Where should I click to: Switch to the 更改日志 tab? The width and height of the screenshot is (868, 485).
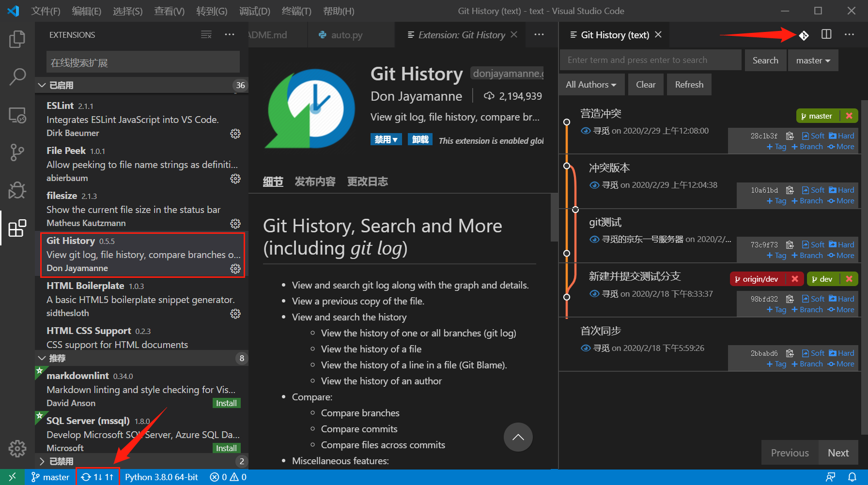[367, 182]
